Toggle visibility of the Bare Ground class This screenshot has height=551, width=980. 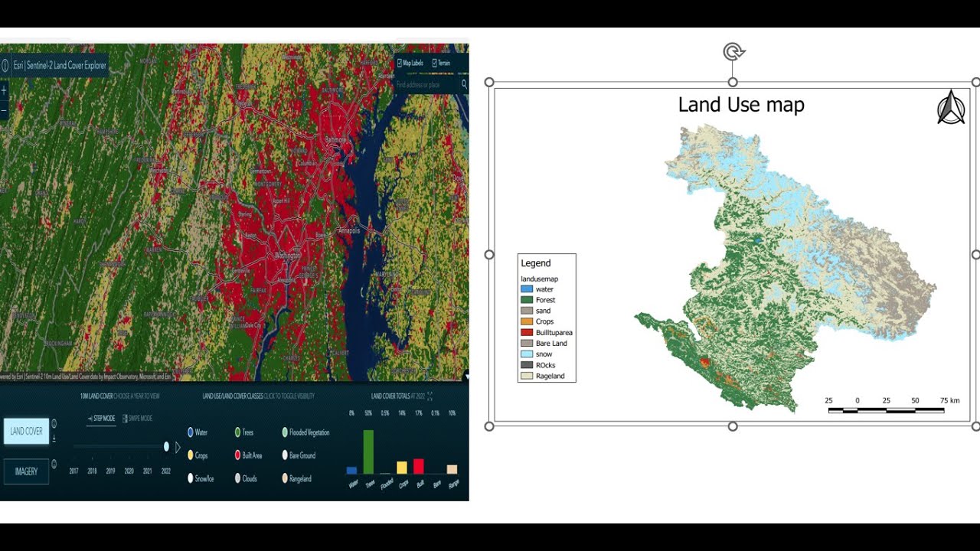click(299, 455)
